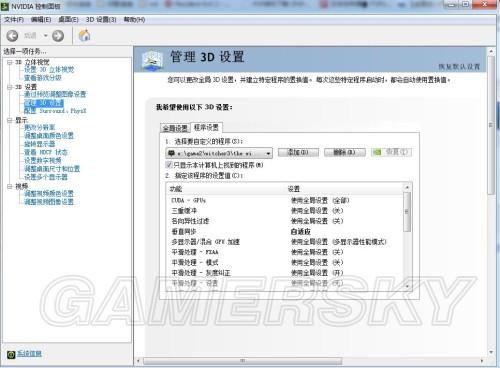Click the 自适应 value for 垂直同步

(301, 231)
